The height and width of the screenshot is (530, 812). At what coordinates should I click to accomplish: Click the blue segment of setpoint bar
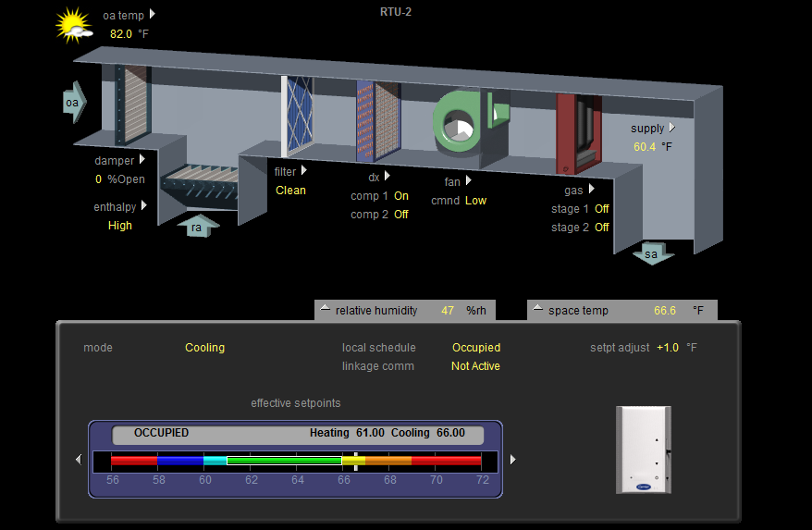point(180,461)
